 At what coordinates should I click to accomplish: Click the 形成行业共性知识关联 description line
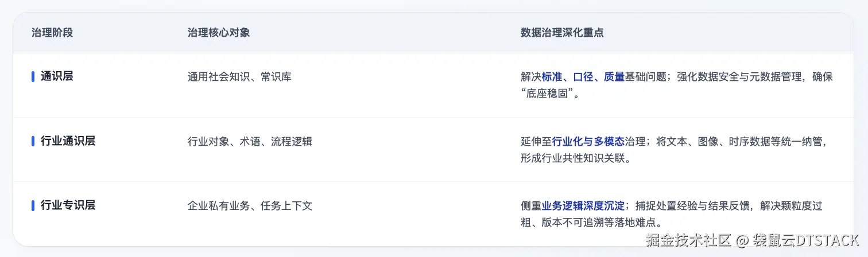575,158
